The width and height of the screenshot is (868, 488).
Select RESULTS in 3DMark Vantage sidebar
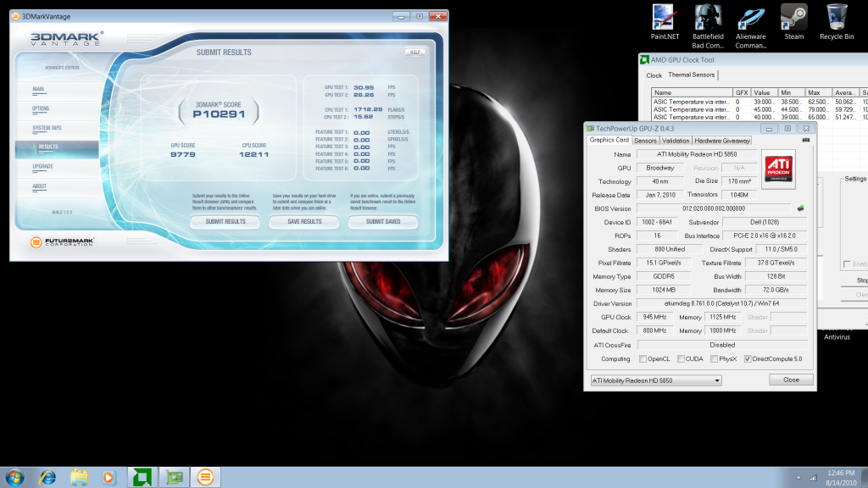[57, 147]
